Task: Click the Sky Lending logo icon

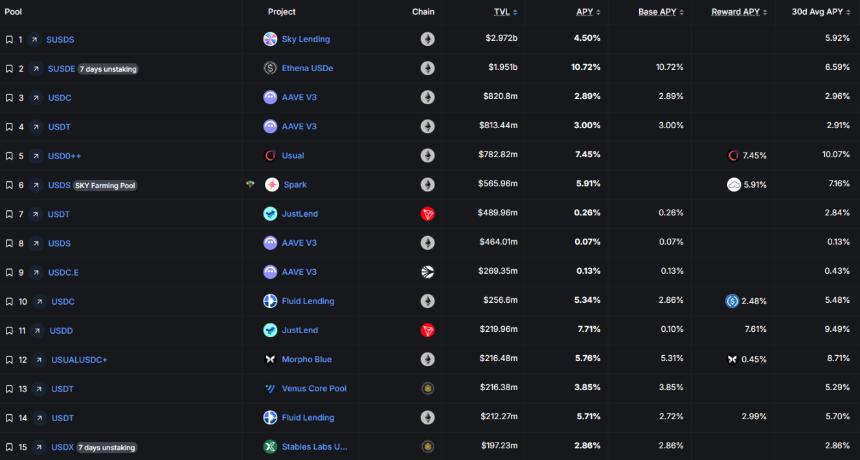Action: (x=270, y=39)
